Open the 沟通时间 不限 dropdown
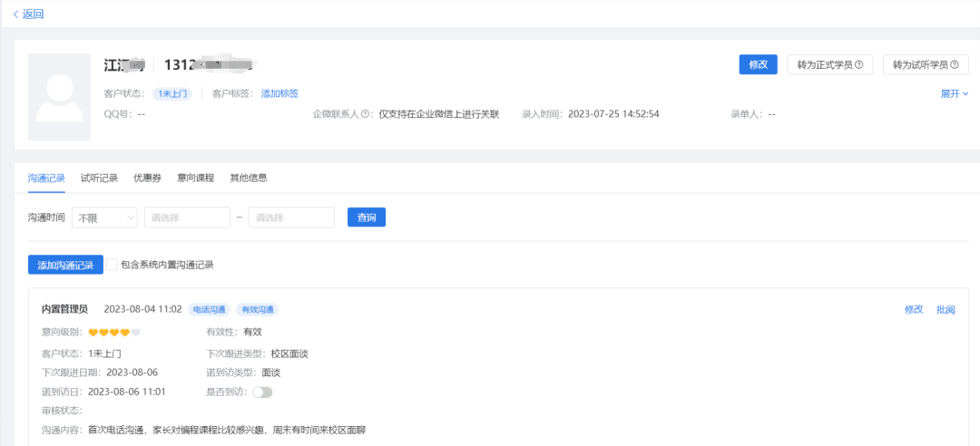 click(x=104, y=218)
